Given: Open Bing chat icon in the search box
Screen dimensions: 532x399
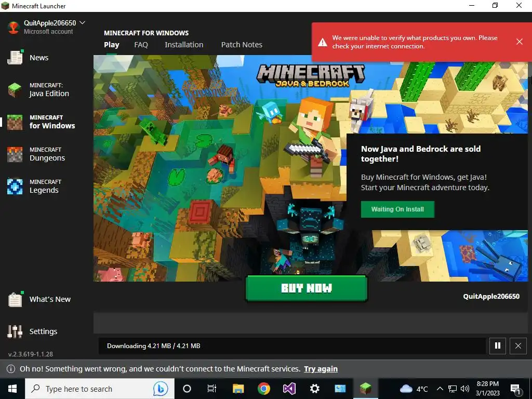Looking at the screenshot, I should [x=160, y=389].
